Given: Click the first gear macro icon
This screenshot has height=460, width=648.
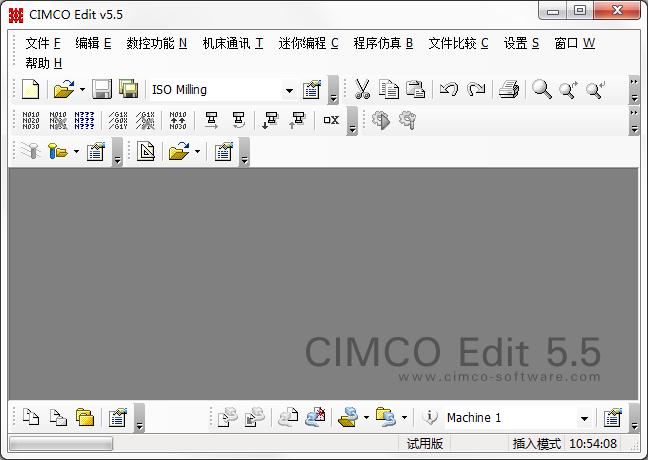Looking at the screenshot, I should pos(381,120).
